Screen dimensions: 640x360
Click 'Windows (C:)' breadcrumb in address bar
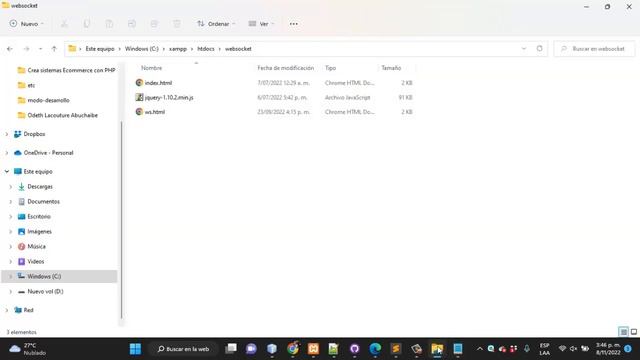pos(142,49)
